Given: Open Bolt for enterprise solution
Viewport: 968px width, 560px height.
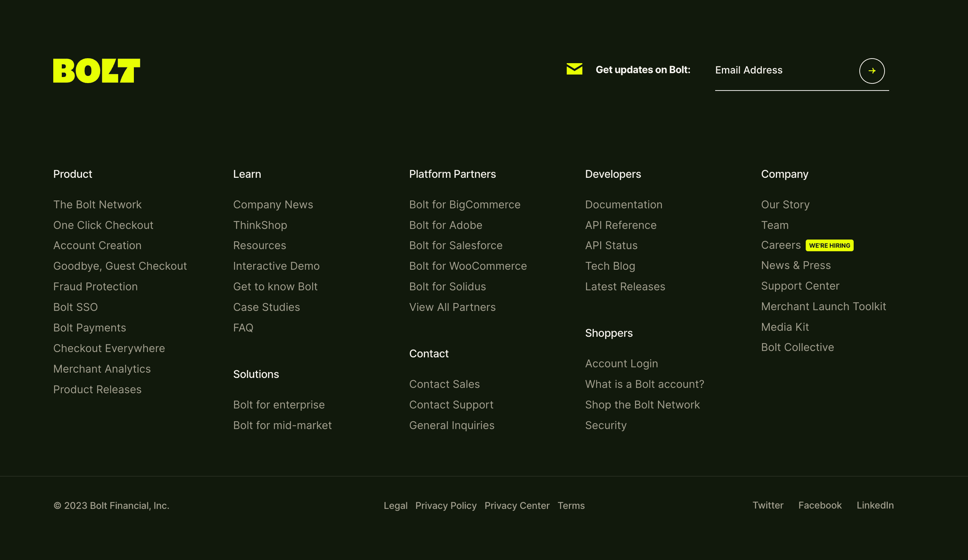Looking at the screenshot, I should (279, 405).
